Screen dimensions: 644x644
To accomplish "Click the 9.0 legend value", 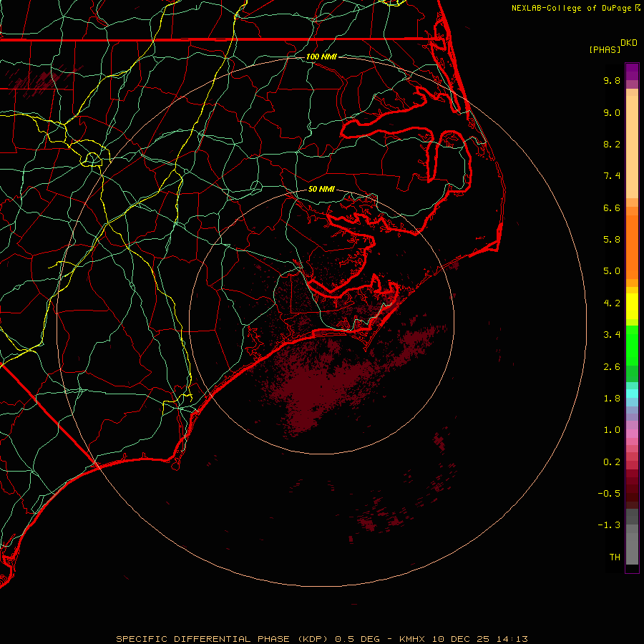I will 612,112.
